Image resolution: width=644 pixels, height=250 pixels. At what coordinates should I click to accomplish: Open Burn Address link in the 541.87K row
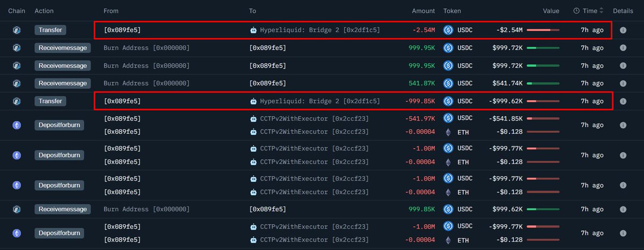147,83
